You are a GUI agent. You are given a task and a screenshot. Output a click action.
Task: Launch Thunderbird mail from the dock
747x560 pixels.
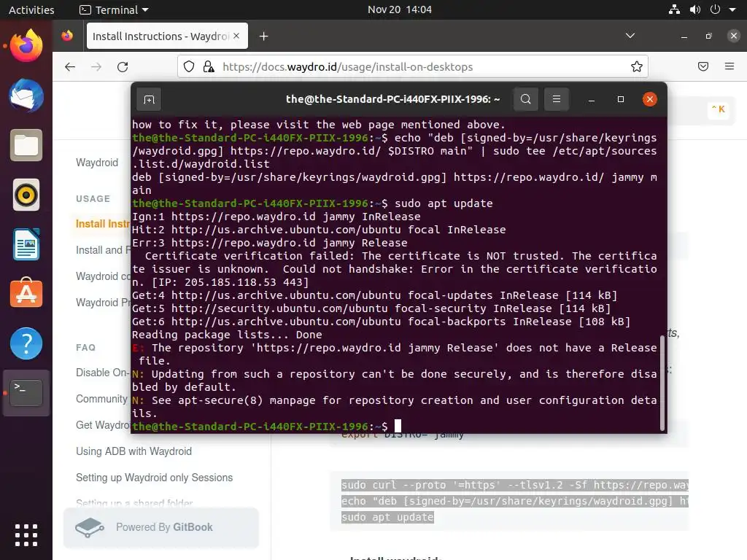(x=26, y=96)
